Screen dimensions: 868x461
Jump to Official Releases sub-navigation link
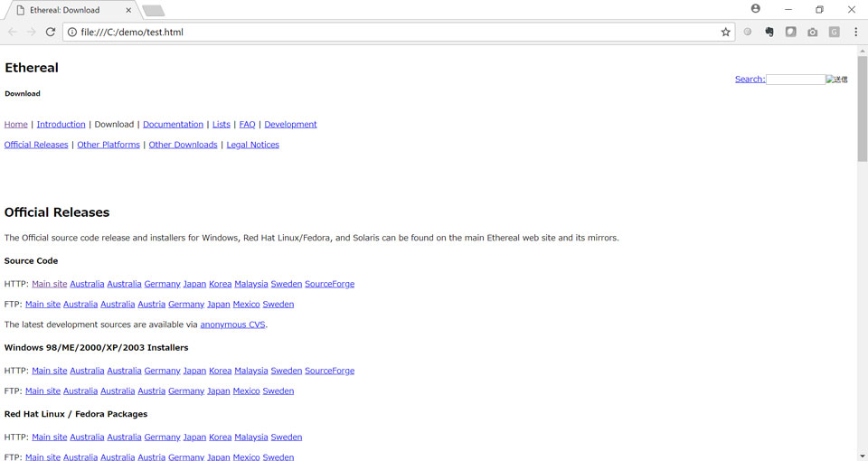coord(36,145)
